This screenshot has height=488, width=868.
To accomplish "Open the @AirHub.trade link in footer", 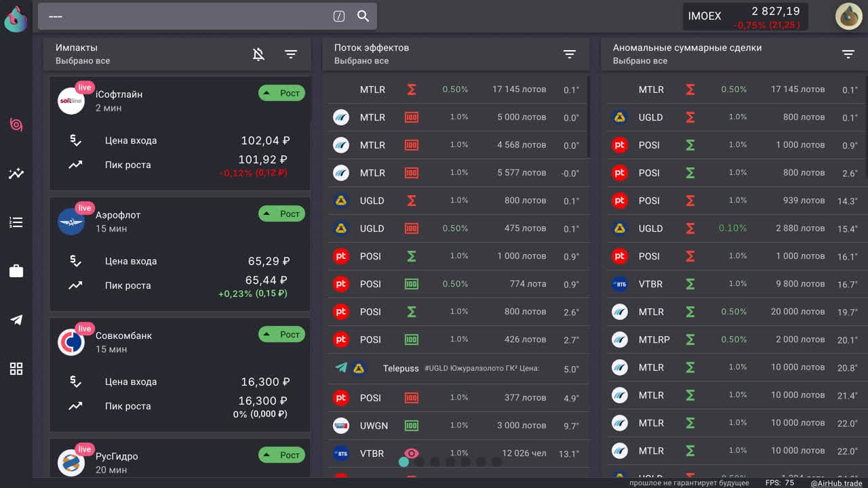I will pyautogui.click(x=836, y=483).
